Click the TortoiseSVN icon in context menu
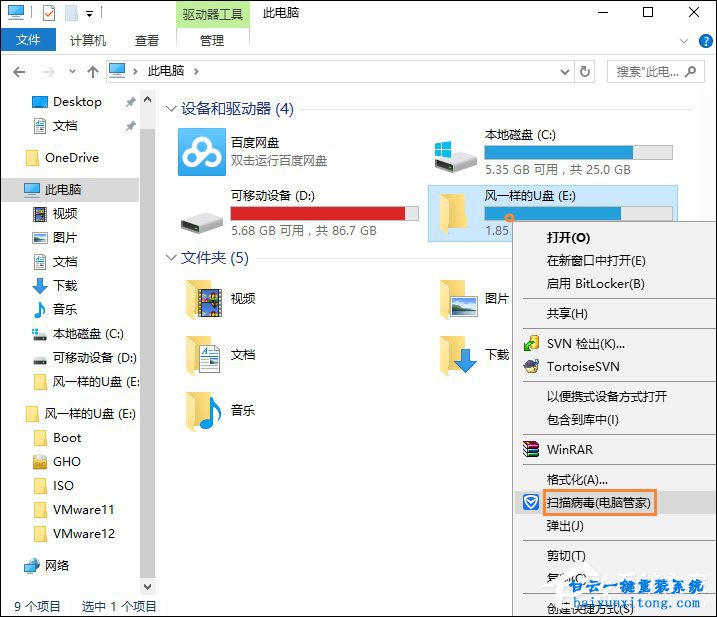717x617 pixels. 531,366
